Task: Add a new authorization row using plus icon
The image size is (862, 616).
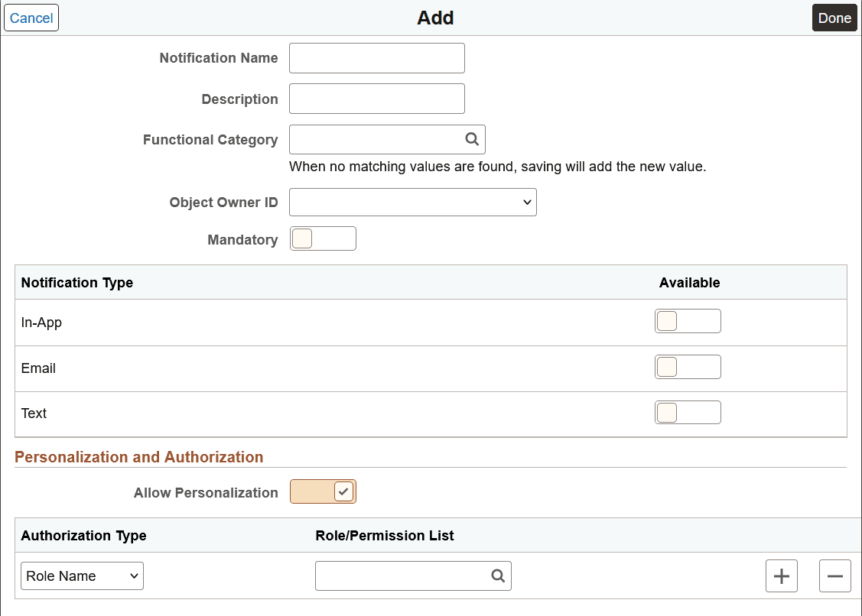Action: (781, 575)
